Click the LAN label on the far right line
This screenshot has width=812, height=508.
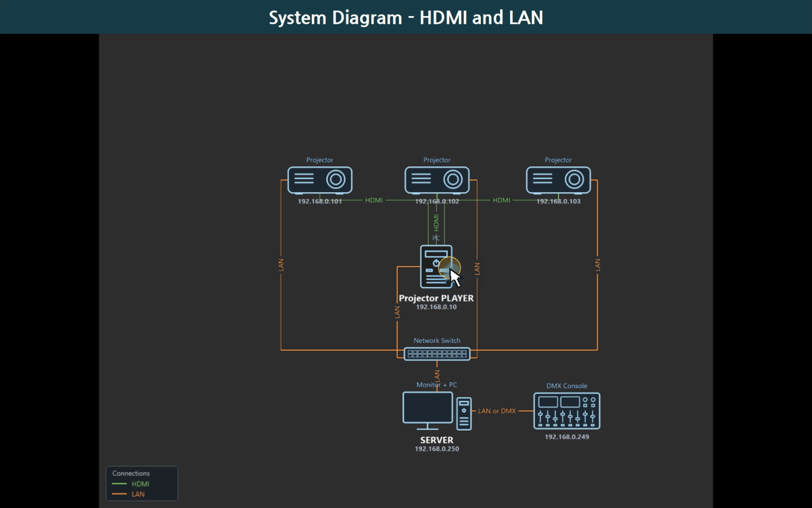(x=598, y=265)
